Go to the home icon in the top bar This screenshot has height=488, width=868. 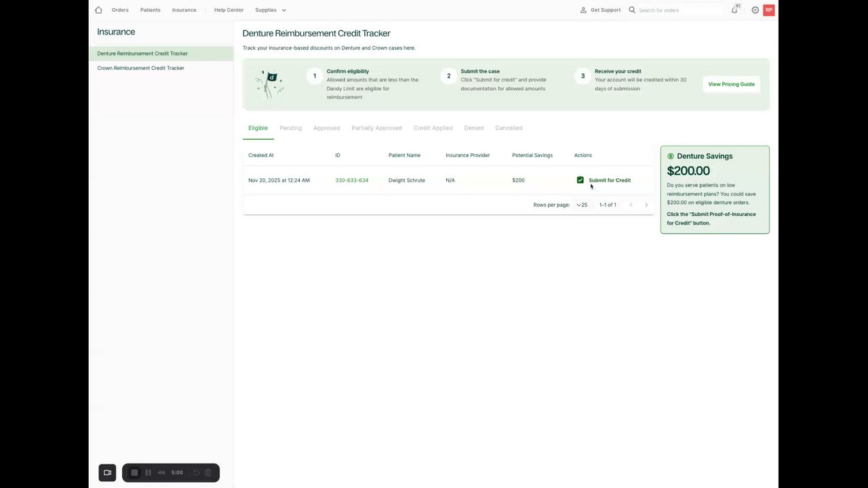pyautogui.click(x=98, y=10)
